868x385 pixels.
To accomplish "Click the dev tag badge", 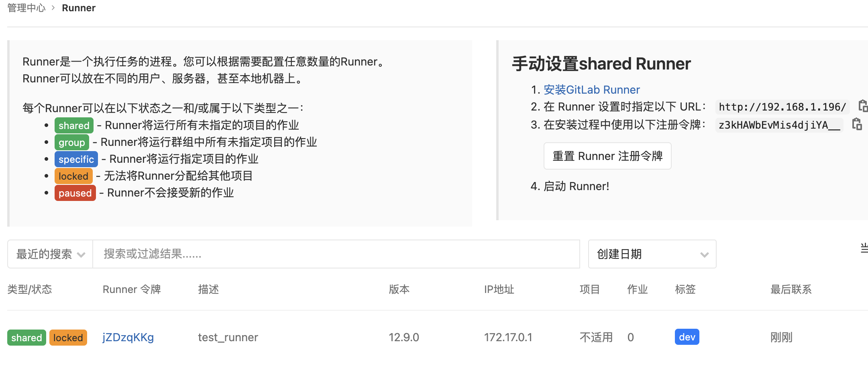I will point(687,337).
